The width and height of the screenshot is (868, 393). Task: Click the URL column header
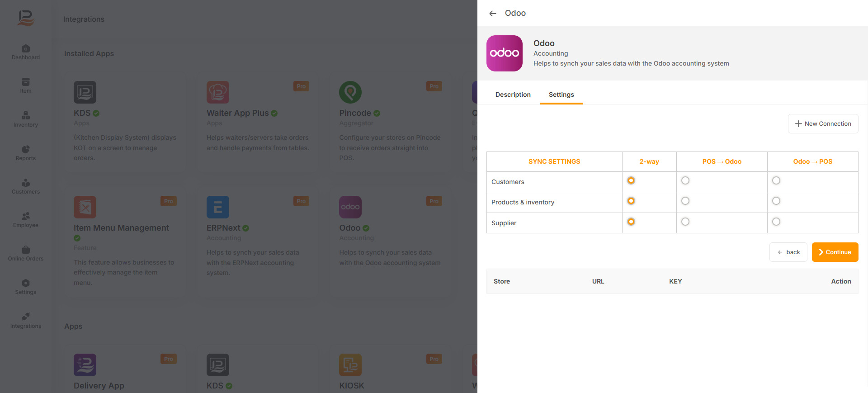point(598,281)
